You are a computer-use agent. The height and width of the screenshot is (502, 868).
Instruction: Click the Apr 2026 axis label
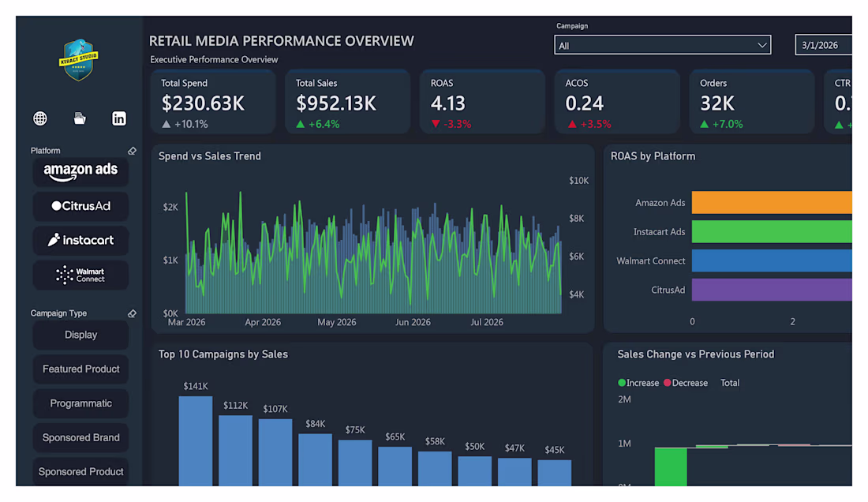pyautogui.click(x=263, y=322)
